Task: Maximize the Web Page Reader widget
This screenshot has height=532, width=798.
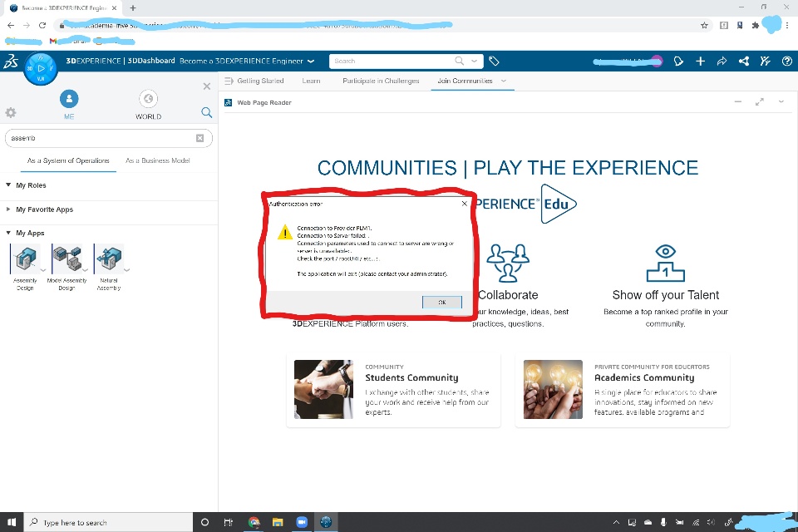Action: pyautogui.click(x=759, y=101)
